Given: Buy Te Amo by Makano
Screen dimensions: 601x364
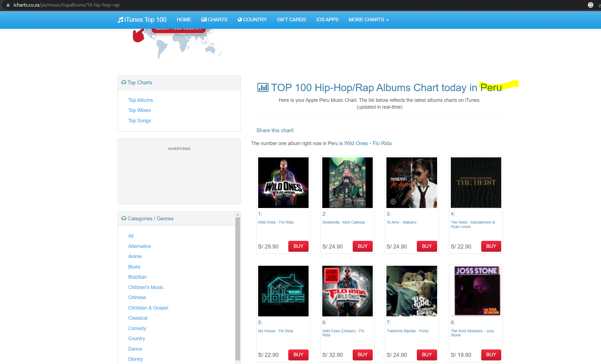Looking at the screenshot, I should [x=427, y=246].
